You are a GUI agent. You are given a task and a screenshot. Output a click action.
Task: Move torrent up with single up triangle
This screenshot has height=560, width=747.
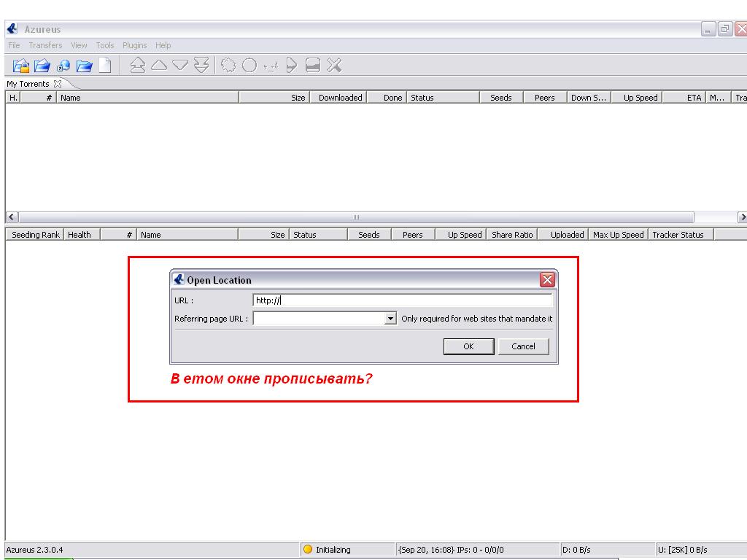coord(159,65)
